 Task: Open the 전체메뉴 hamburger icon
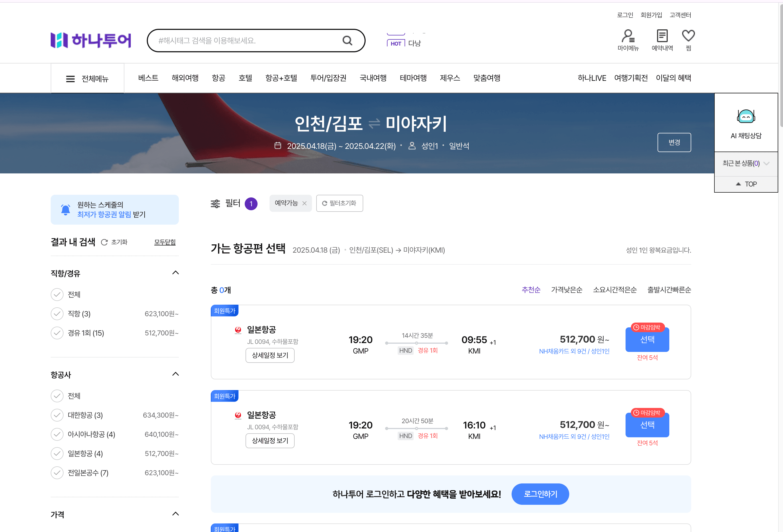click(x=70, y=79)
